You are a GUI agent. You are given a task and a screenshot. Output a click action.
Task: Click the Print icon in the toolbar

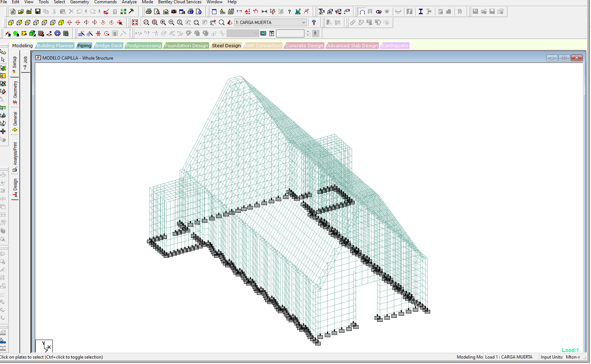[149, 12]
